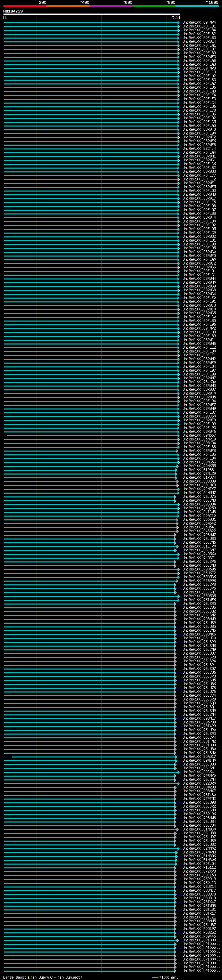This screenshot has width=222, height=980.
Task: Click the green ~80% identity legend segment
Action: click(x=154, y=6)
